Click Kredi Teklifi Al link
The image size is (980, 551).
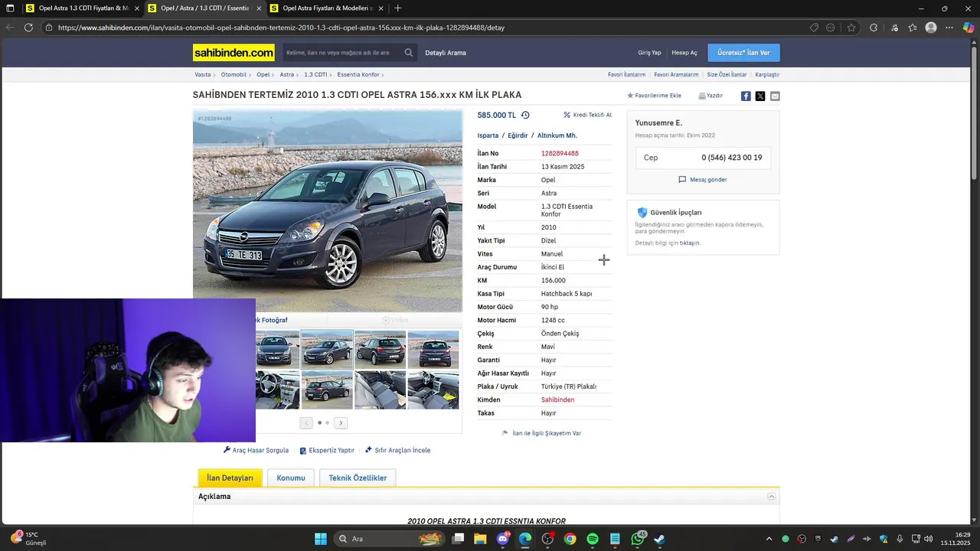[x=587, y=115]
